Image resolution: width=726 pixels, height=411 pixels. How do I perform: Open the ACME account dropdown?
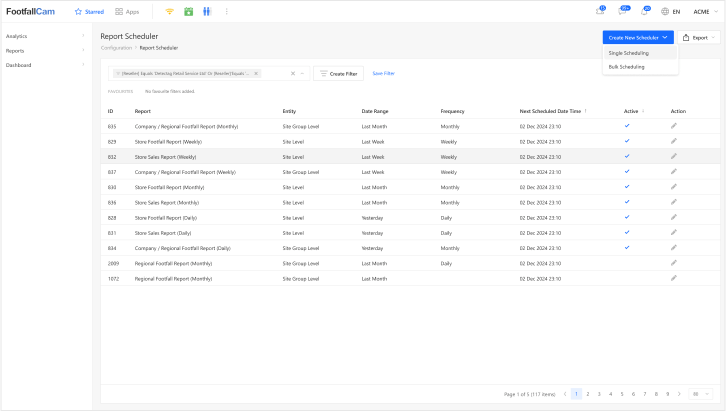705,12
